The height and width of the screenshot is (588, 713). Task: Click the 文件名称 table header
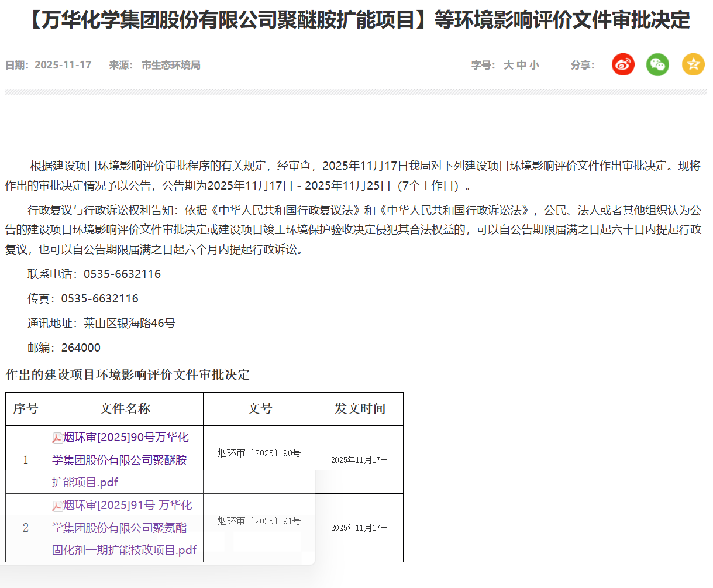(125, 408)
